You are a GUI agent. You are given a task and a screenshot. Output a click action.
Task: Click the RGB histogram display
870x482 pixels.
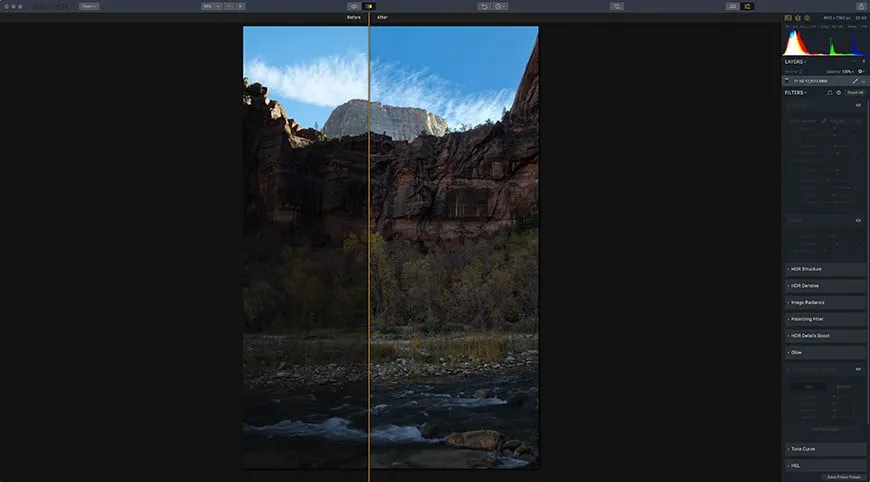[x=823, y=42]
